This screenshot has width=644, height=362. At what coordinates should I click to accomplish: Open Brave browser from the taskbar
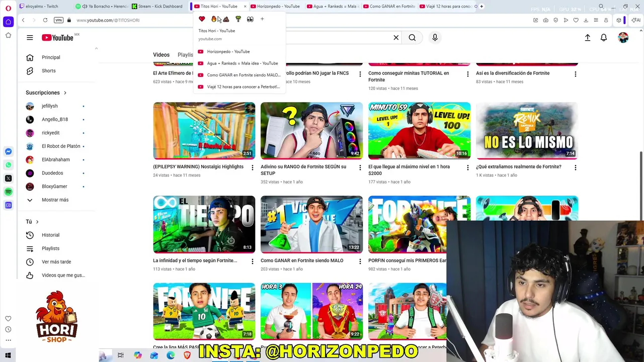187,355
